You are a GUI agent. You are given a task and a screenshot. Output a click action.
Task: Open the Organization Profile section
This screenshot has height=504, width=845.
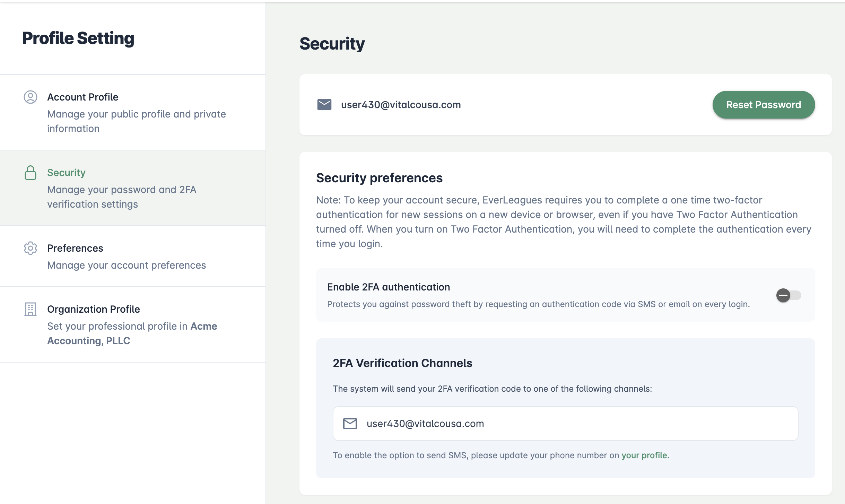93,309
